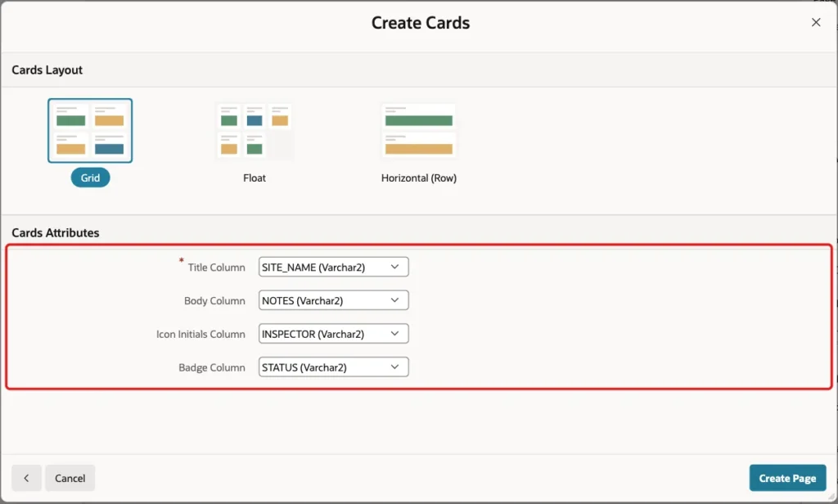
Task: Click the Horizontal (Row) label
Action: point(418,178)
